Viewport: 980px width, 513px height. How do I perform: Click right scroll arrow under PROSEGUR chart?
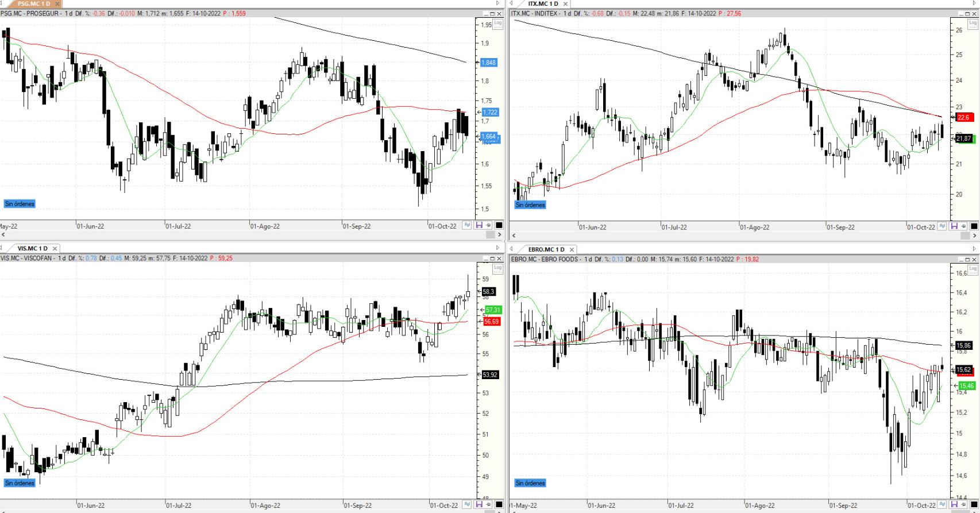click(x=499, y=235)
